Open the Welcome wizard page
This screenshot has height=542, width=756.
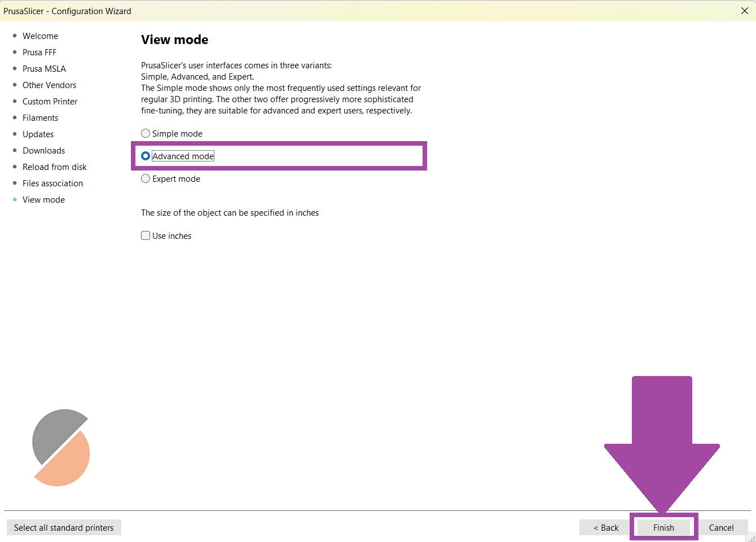click(40, 36)
